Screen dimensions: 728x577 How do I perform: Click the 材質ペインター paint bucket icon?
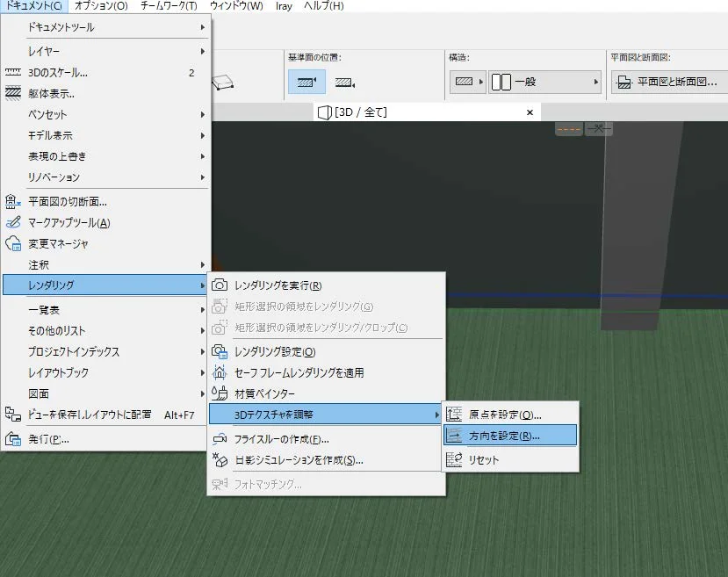click(x=220, y=393)
